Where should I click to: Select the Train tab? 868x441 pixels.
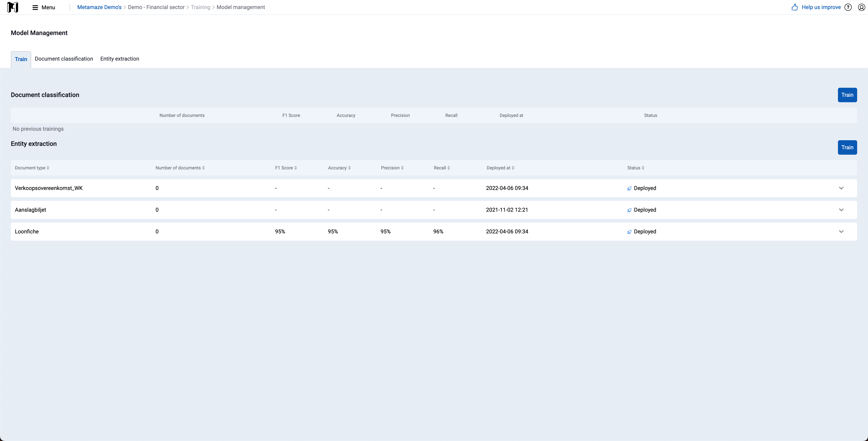(21, 59)
